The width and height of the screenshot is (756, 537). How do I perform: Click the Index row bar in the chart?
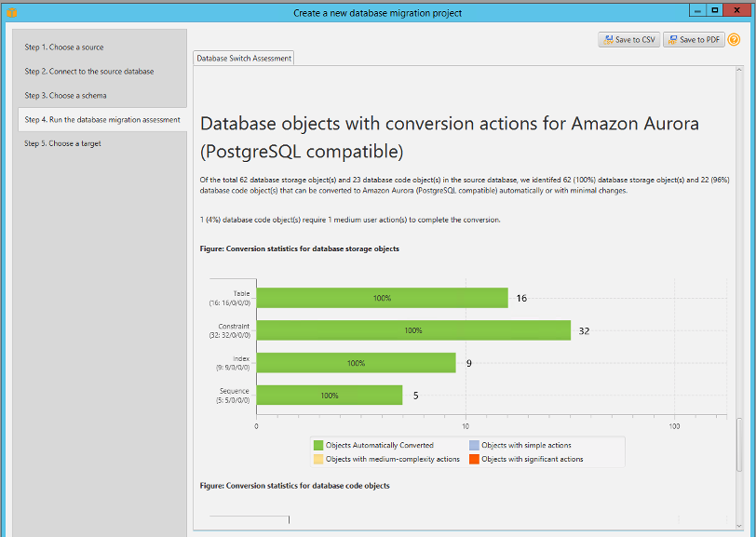pos(354,363)
